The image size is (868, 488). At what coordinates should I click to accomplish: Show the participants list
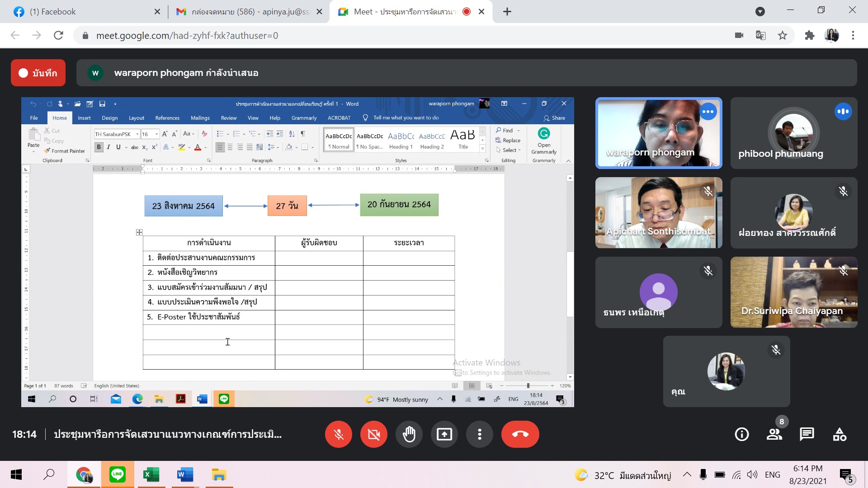coord(774,434)
